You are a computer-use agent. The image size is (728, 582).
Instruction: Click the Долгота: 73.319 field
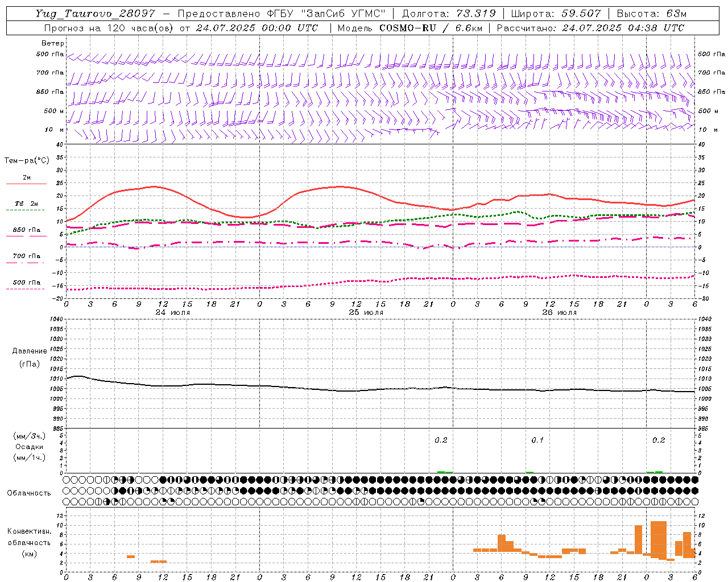[449, 14]
